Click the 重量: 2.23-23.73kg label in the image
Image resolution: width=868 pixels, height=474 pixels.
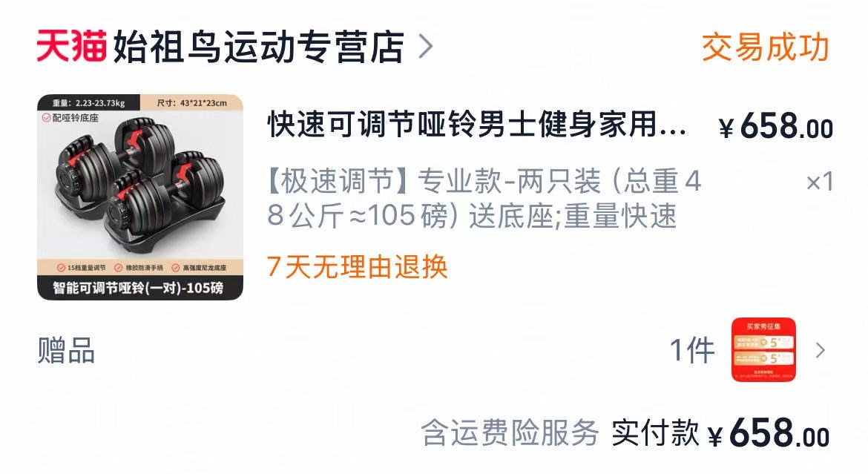[x=88, y=102]
